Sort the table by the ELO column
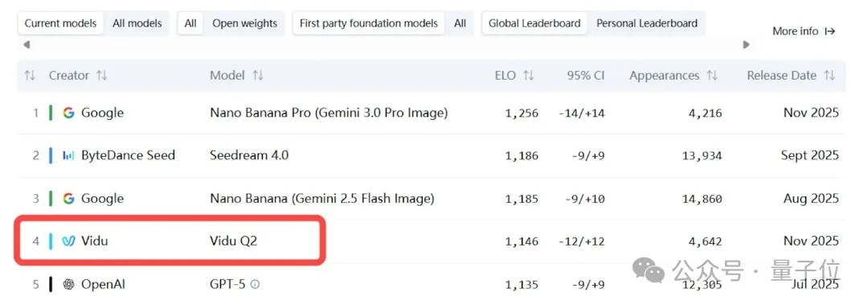 pyautogui.click(x=529, y=76)
